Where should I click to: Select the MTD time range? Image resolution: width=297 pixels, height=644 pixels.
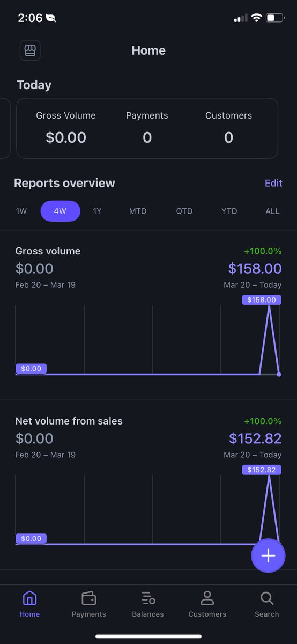tap(138, 211)
